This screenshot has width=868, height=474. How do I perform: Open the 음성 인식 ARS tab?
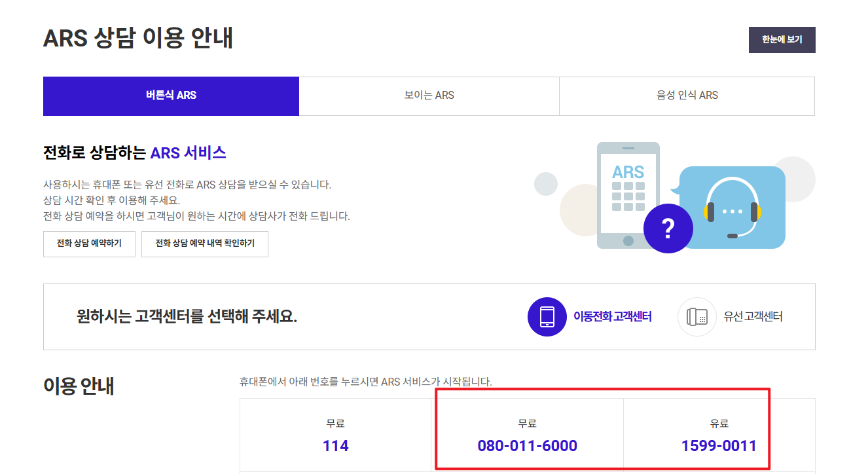[687, 96]
